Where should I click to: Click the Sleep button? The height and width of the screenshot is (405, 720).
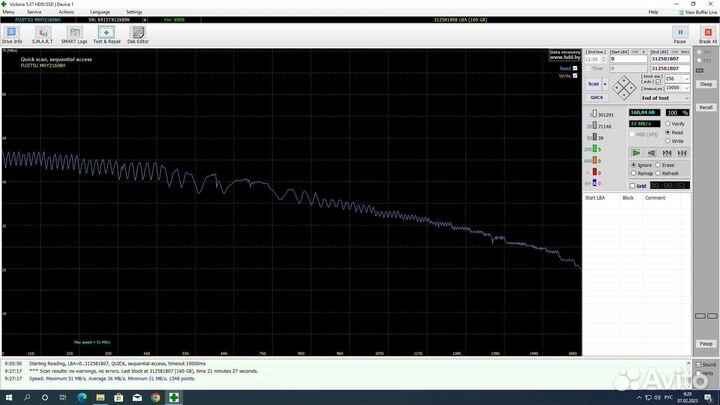(x=706, y=84)
